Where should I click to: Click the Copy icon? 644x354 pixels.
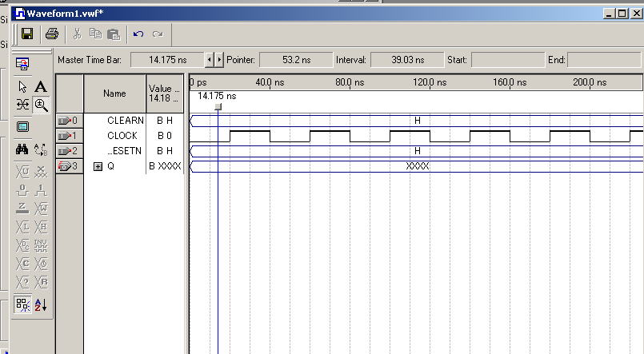[x=95, y=34]
